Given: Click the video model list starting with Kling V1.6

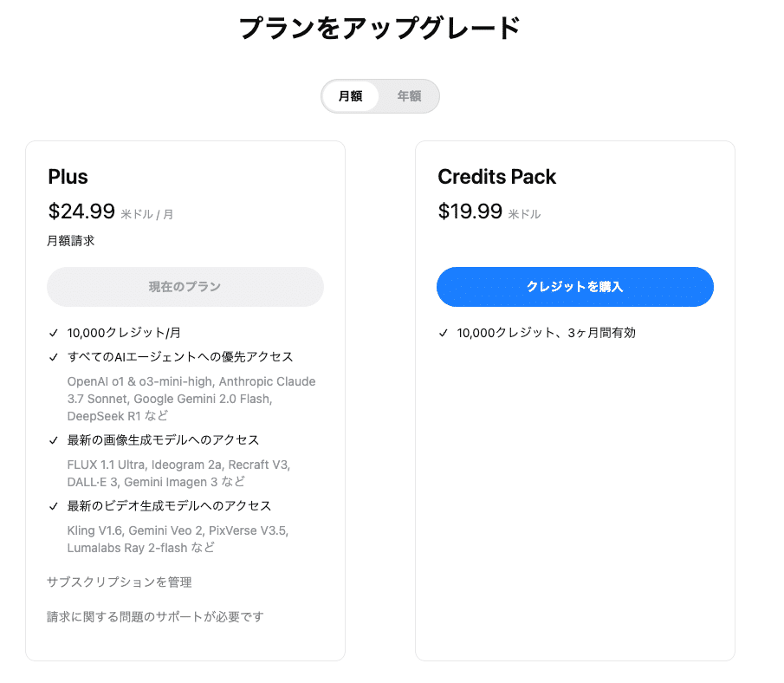Looking at the screenshot, I should click(x=177, y=539).
